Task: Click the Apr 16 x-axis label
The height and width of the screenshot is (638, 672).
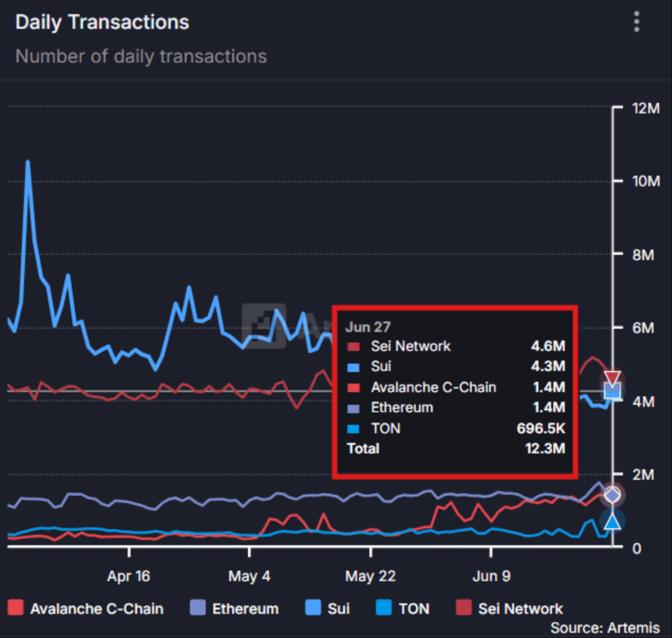Action: pyautogui.click(x=129, y=576)
